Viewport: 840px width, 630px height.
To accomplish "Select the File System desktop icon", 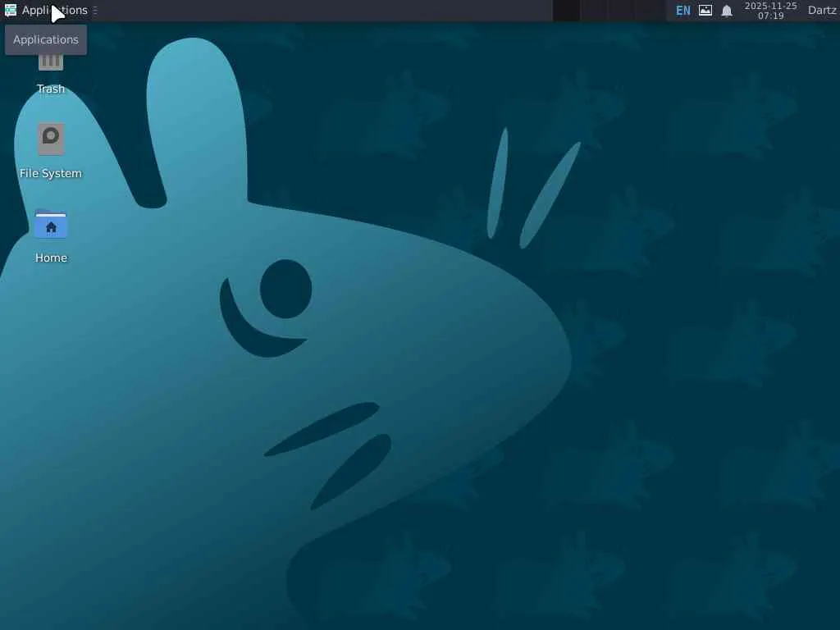I will (x=51, y=151).
